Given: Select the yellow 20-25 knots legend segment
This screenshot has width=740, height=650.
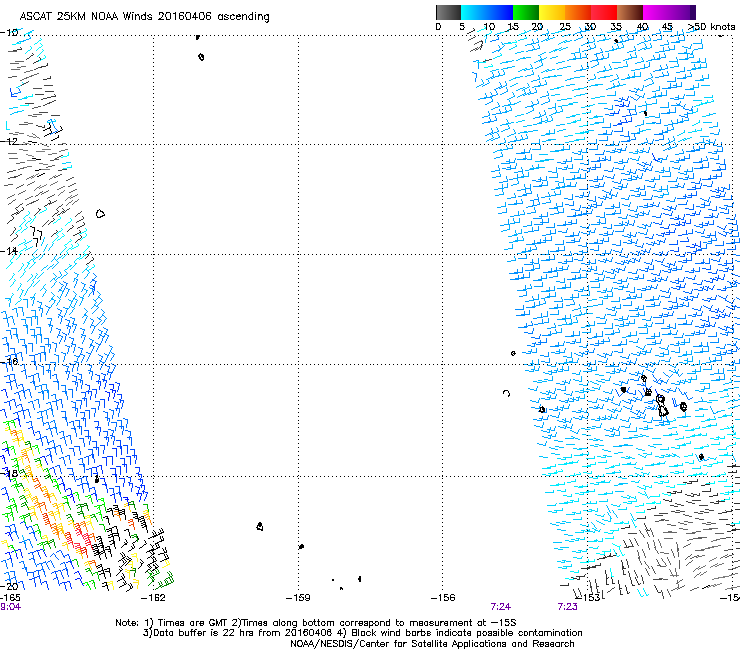Looking at the screenshot, I should coord(552,12).
